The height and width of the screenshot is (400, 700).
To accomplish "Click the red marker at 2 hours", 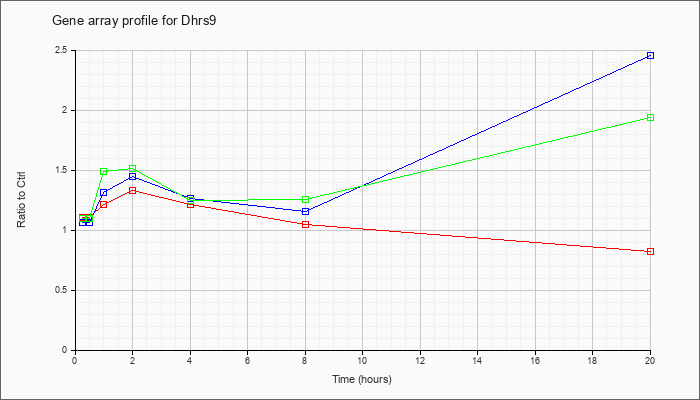I will pyautogui.click(x=133, y=190).
